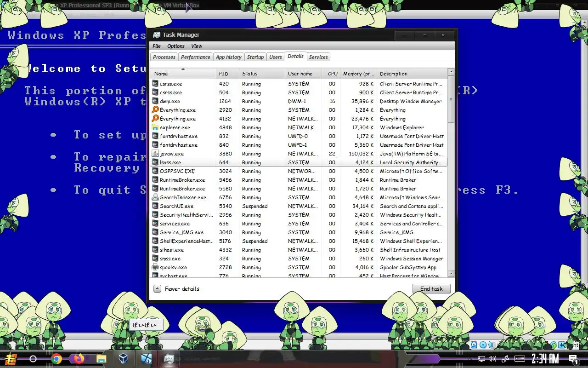Switch to the App history tab
This screenshot has width=588, height=368.
(228, 57)
